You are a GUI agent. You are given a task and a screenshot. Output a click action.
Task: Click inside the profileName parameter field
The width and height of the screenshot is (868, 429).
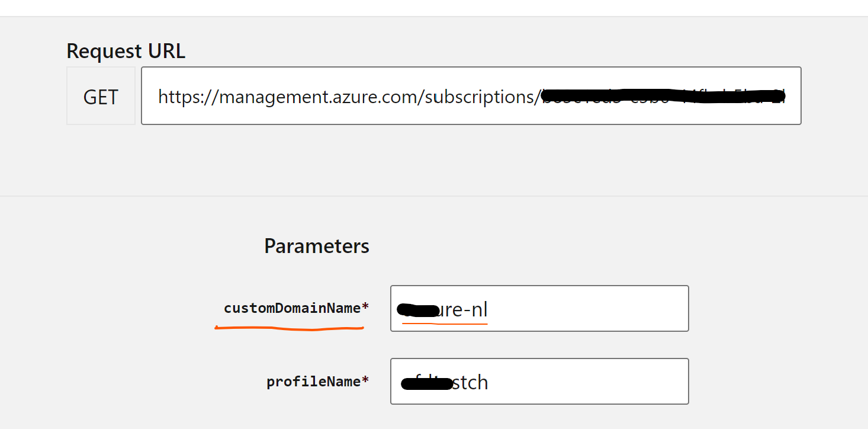click(539, 381)
